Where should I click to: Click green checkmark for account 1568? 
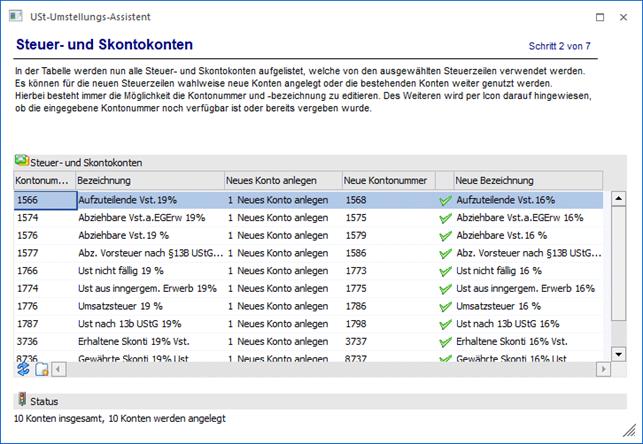[x=445, y=200]
